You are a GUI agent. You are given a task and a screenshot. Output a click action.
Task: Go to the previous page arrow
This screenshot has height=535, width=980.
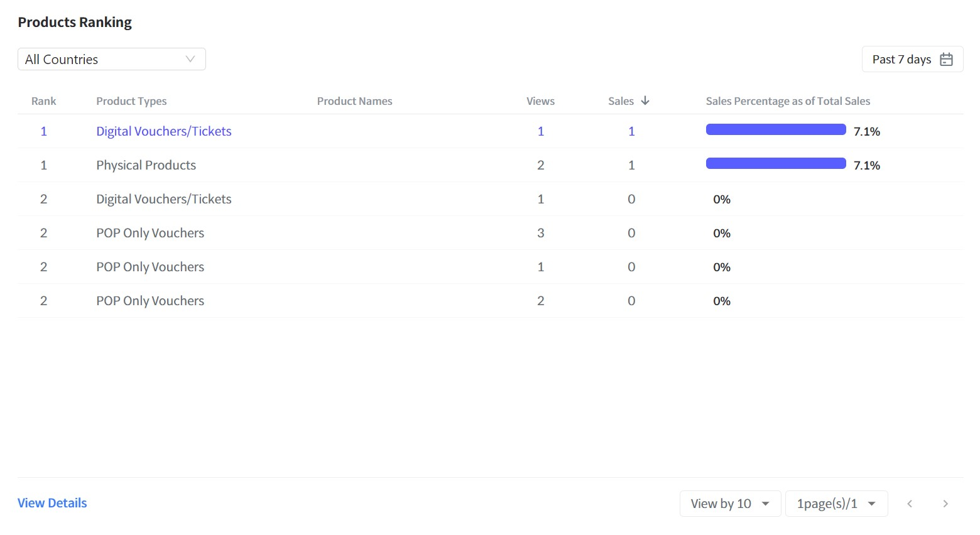click(910, 504)
